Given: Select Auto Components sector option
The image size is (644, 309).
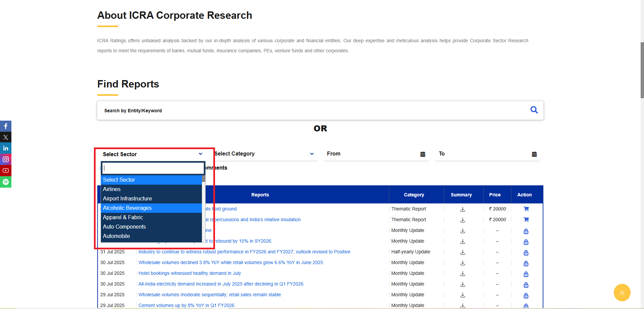Looking at the screenshot, I should pyautogui.click(x=124, y=227).
